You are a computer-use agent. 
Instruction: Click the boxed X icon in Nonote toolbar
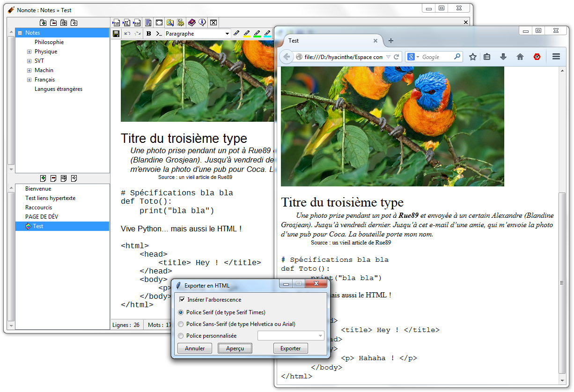(x=213, y=22)
